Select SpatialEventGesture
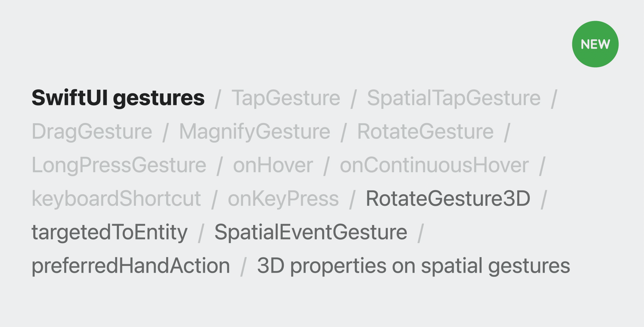The image size is (644, 327). pyautogui.click(x=311, y=232)
